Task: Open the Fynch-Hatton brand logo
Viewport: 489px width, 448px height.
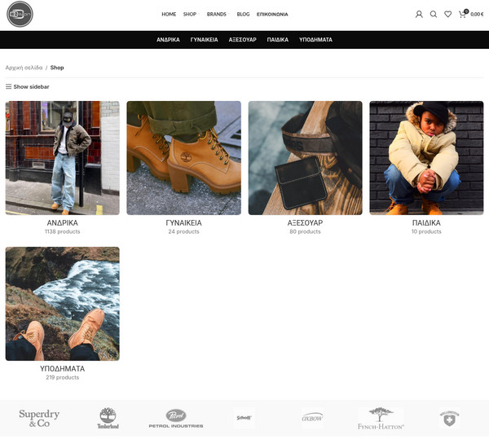Action: (381, 419)
